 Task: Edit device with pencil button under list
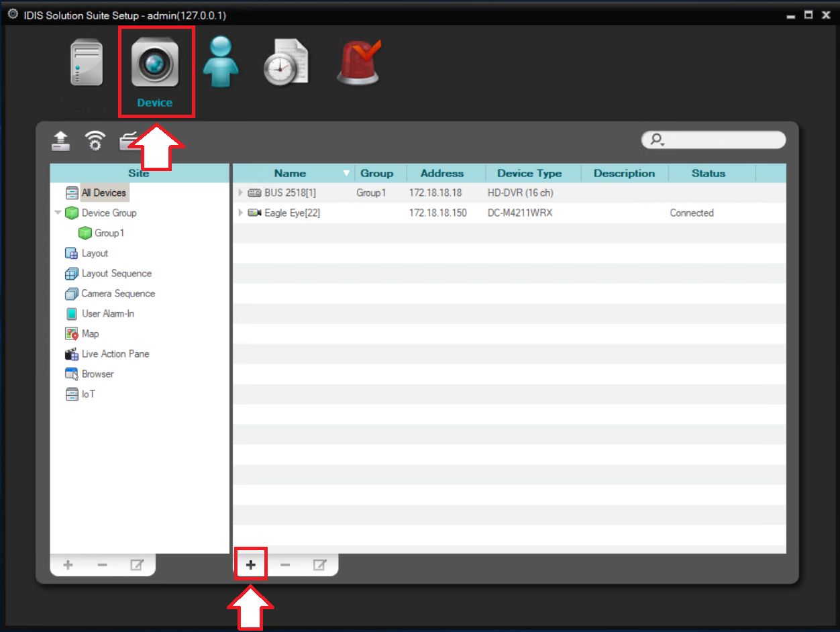320,565
